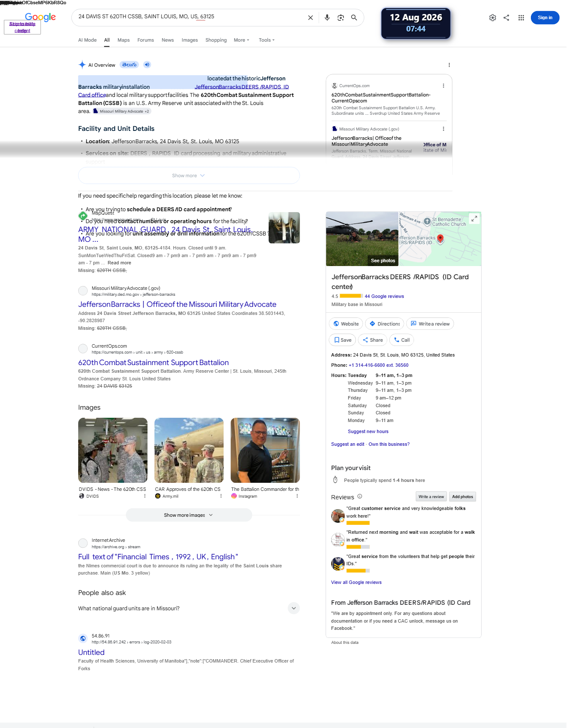Viewport: 573px width, 728px height.
Task: Open Search by image camera icon
Action: (340, 18)
